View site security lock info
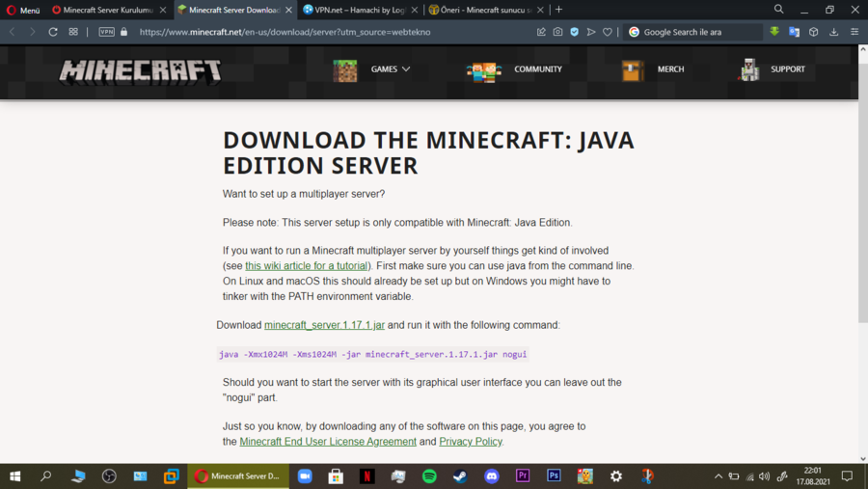Viewport: 868px width, 489px height. 124,32
